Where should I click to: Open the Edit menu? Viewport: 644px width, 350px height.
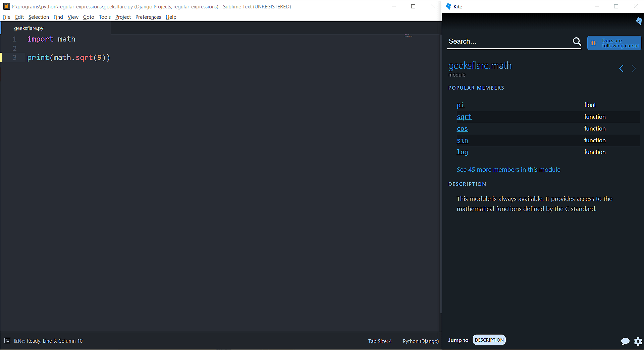[x=19, y=17]
